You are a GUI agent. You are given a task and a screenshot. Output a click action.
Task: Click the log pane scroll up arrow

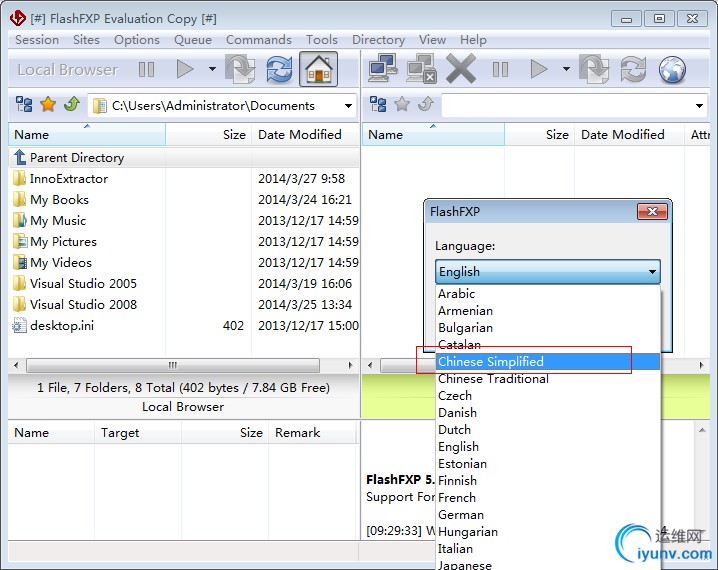(x=702, y=430)
